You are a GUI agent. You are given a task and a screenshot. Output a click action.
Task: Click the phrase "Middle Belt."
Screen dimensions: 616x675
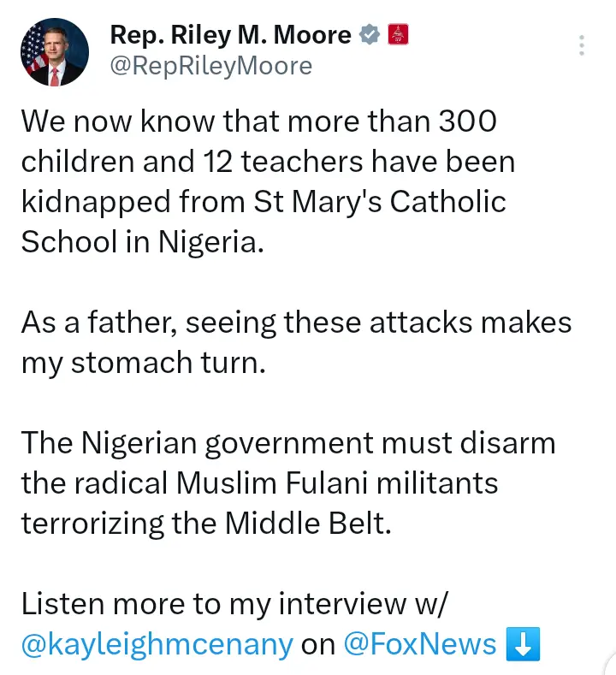pyautogui.click(x=307, y=524)
